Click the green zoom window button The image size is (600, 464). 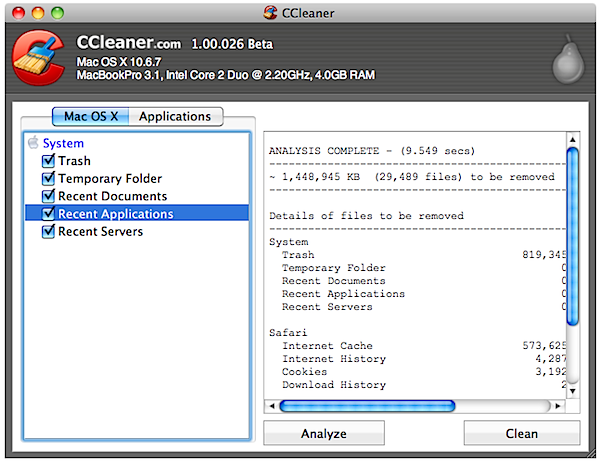click(54, 12)
